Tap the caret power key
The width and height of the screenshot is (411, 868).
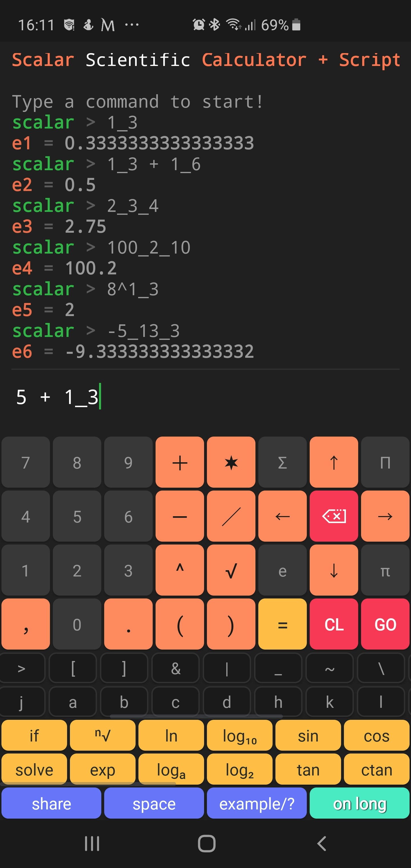coord(180,570)
